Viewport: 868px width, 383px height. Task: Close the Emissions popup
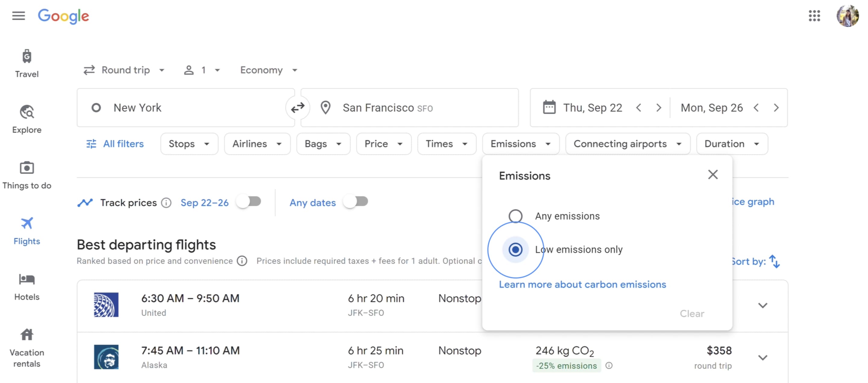pos(713,175)
